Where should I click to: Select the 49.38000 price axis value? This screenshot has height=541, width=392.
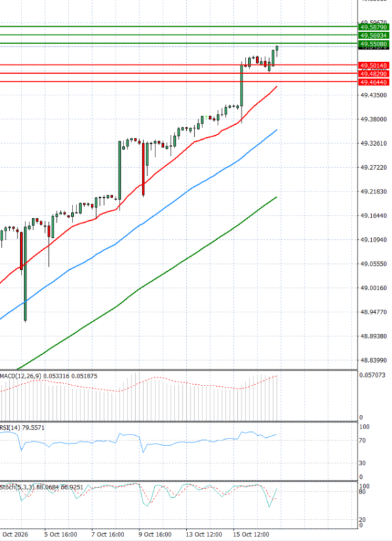[373, 120]
